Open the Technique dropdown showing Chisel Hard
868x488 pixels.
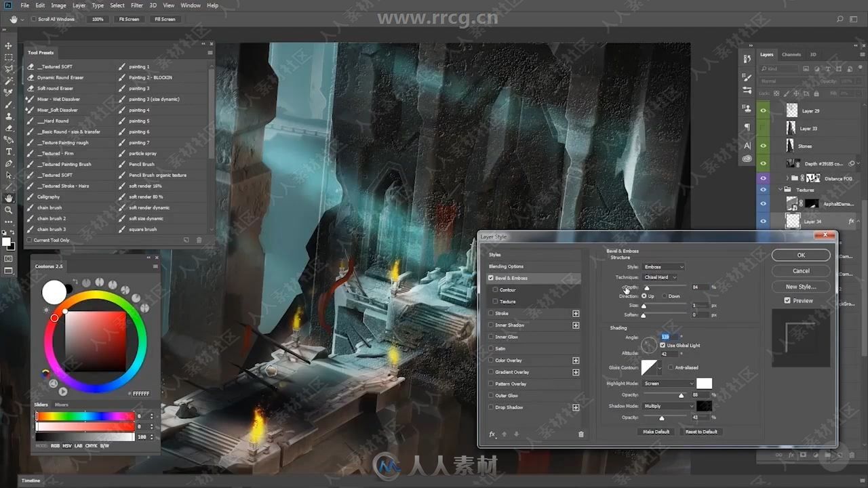660,277
